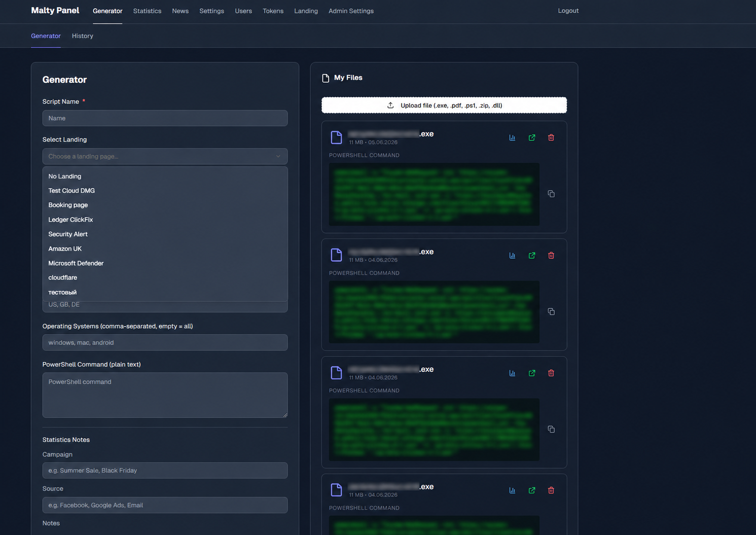
Task: Copy the command of the third listed file
Action: tap(551, 429)
